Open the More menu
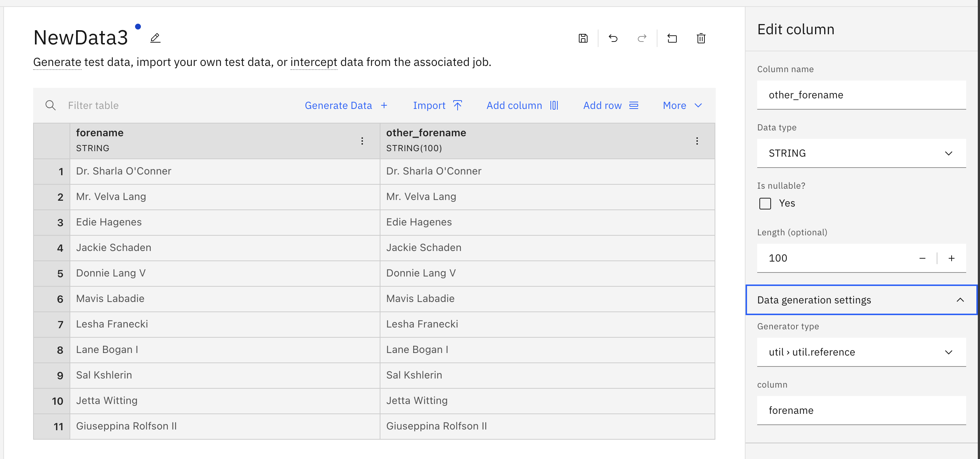This screenshot has height=459, width=980. pyautogui.click(x=682, y=105)
